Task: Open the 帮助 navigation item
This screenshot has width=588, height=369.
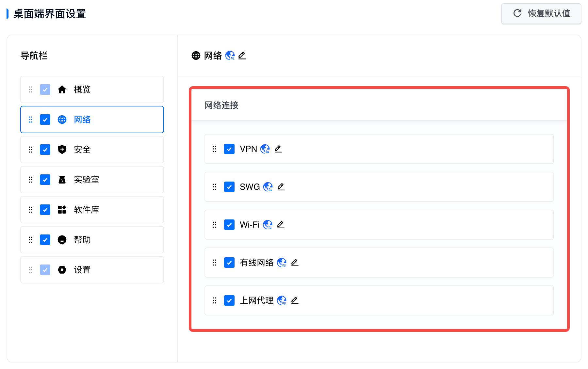Action: coord(82,240)
